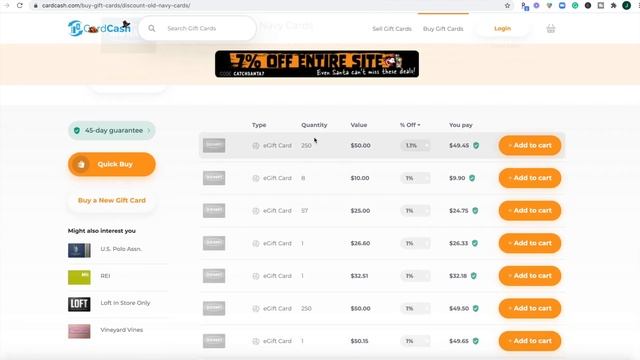The image size is (640, 360).
Task: Expand 1% off selector for $32.51 card
Action: (x=415, y=276)
